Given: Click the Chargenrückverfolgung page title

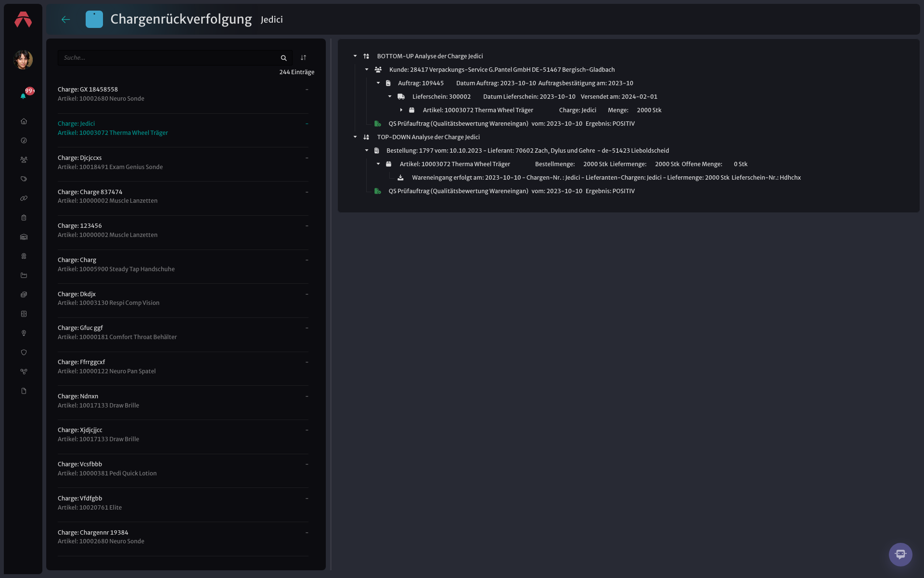Looking at the screenshot, I should tap(181, 19).
